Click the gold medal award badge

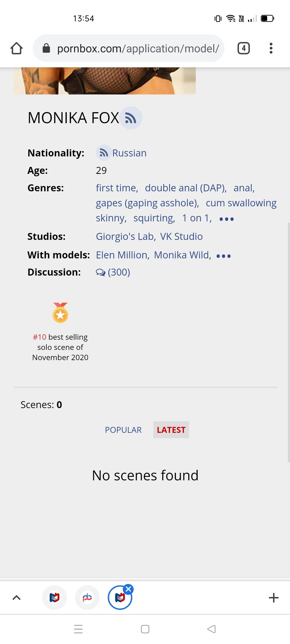coord(60,313)
